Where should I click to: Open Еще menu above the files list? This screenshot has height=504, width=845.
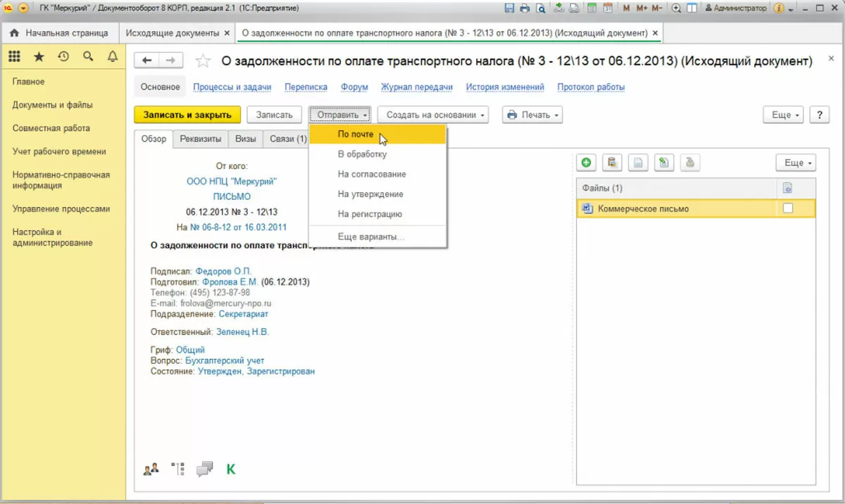click(796, 163)
